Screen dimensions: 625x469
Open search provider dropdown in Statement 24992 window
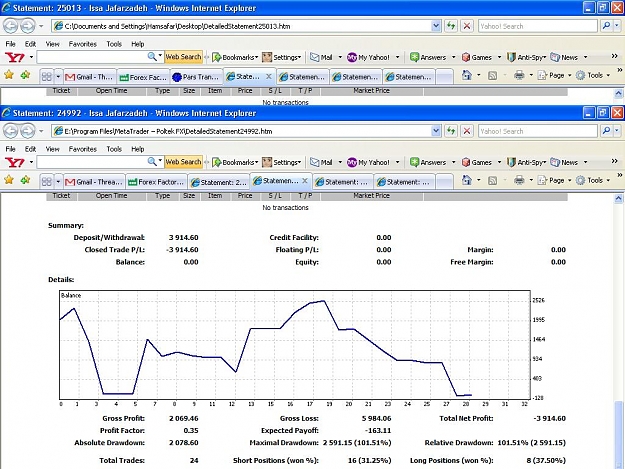(617, 131)
